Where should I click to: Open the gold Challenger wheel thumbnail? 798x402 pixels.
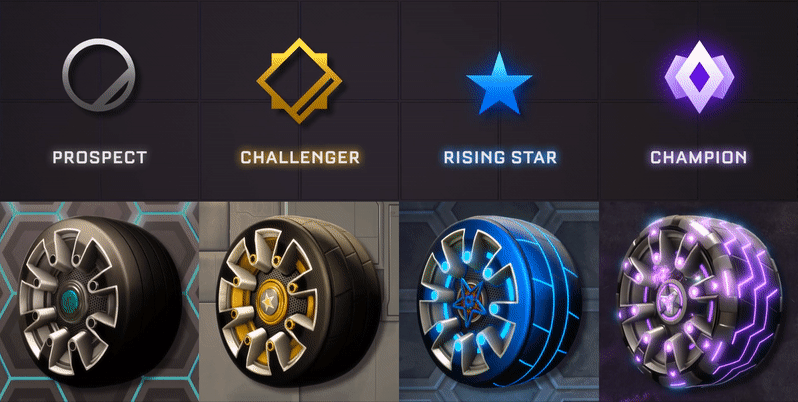coord(299,301)
